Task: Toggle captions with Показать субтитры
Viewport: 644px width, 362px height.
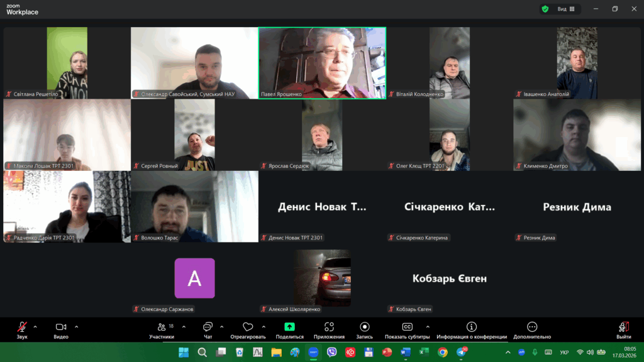Action: pyautogui.click(x=407, y=329)
